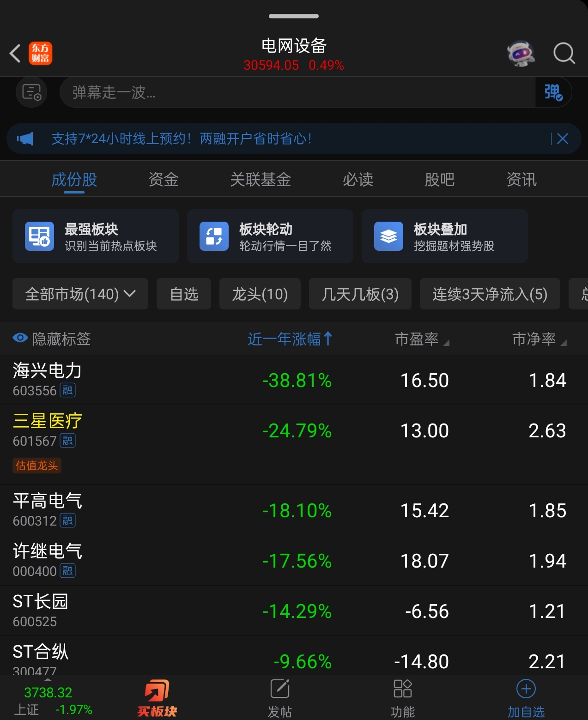Toggle the 隐藏标签 eye icon
588x720 pixels.
(20, 338)
